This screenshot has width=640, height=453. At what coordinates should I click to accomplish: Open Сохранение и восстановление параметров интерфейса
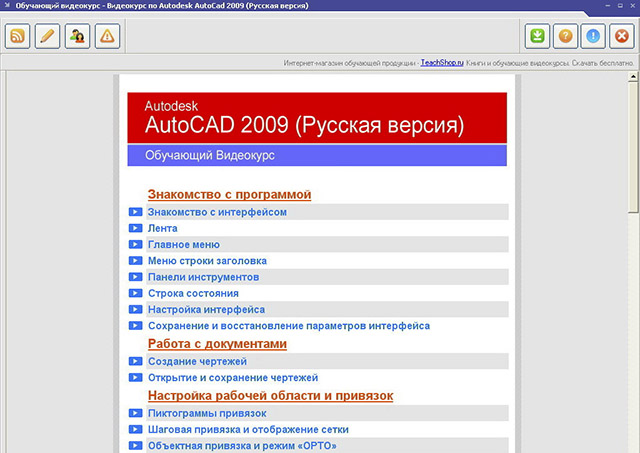289,326
